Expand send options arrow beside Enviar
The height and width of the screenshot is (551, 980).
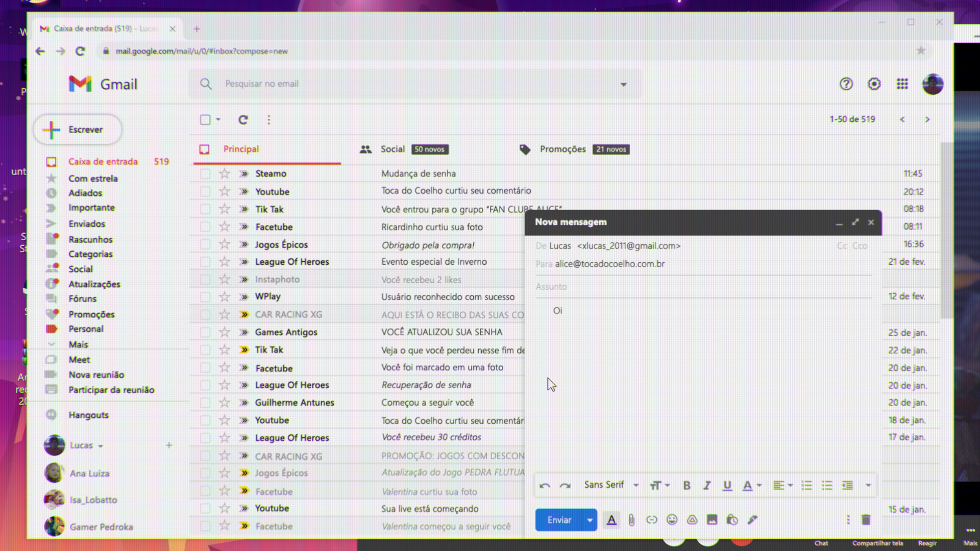point(590,520)
